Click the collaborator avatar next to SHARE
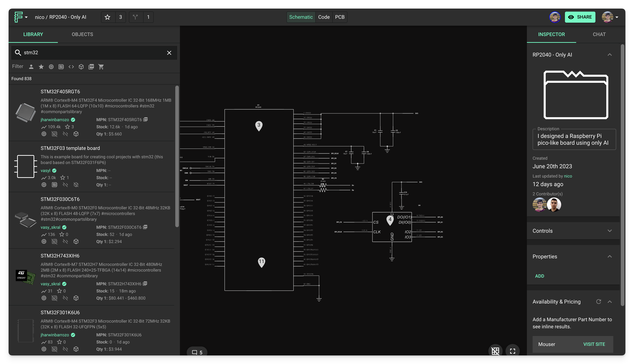 coord(555,17)
